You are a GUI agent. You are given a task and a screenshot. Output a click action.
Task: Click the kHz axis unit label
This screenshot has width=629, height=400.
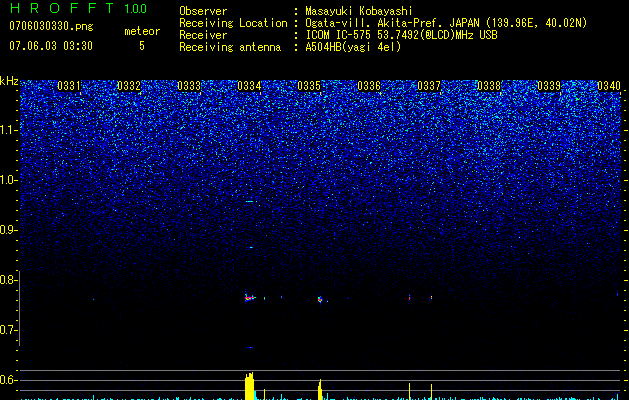(x=9, y=81)
